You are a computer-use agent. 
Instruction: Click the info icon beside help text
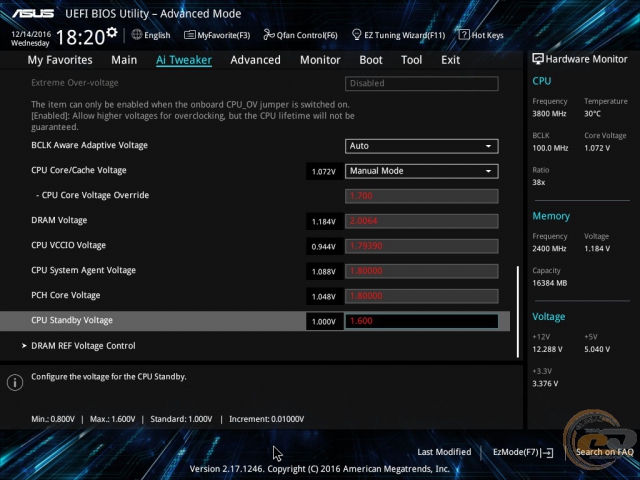(x=15, y=382)
